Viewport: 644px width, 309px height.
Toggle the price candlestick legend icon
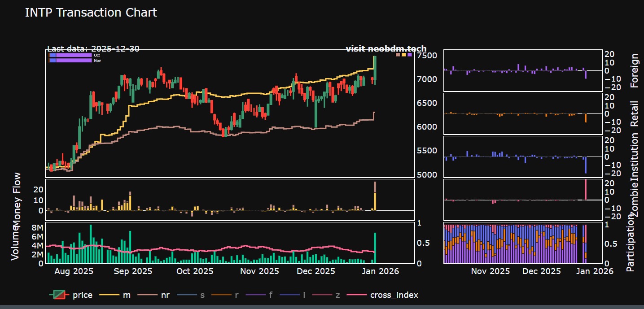(58, 295)
